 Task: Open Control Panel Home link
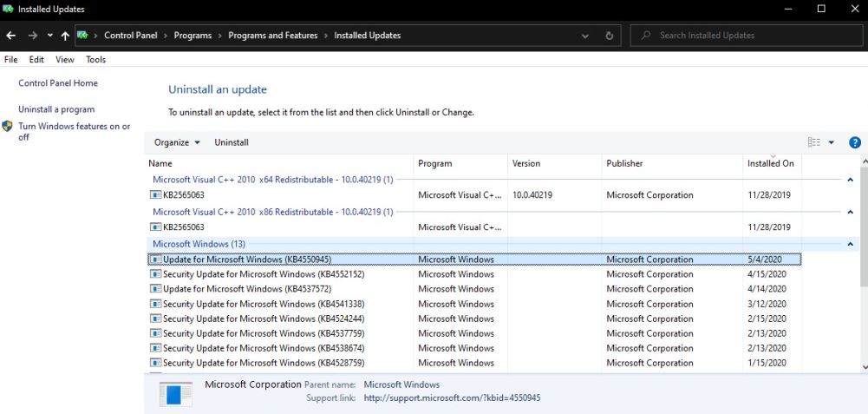[x=58, y=83]
